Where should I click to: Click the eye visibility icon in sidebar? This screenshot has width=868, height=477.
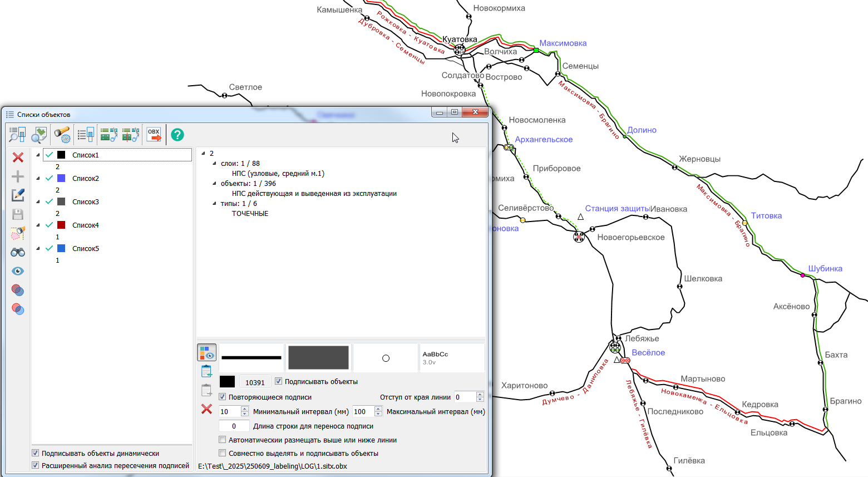click(18, 271)
